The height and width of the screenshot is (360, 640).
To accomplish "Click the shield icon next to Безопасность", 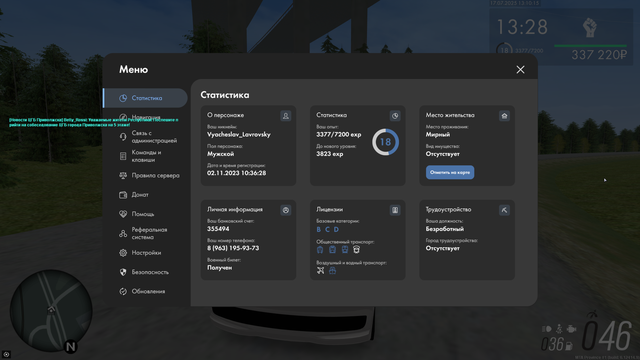I will (x=123, y=272).
